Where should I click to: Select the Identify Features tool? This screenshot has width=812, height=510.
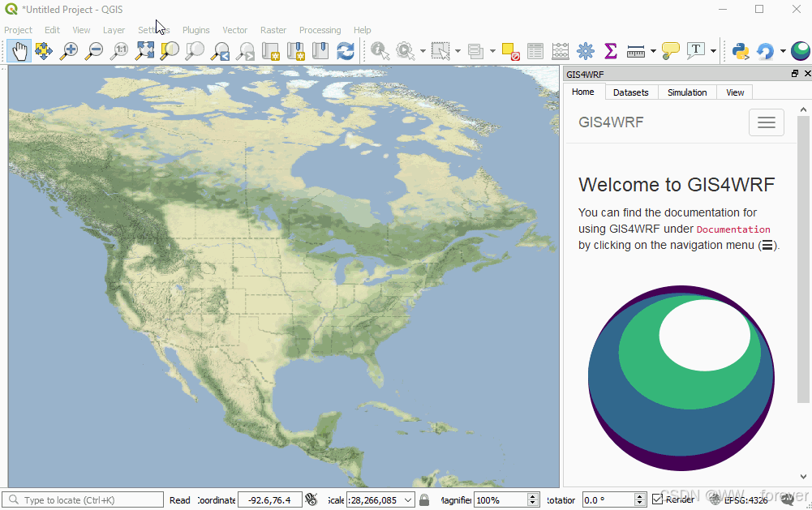pos(380,51)
